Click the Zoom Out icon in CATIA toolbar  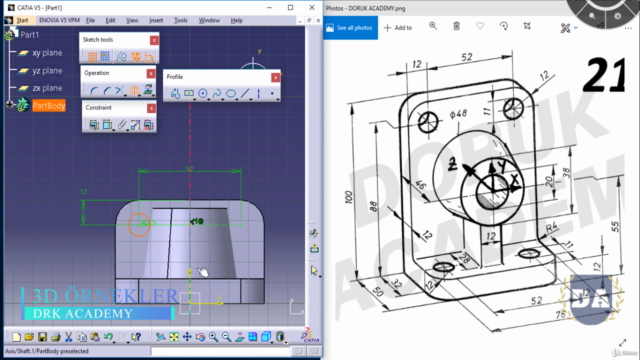226,337
